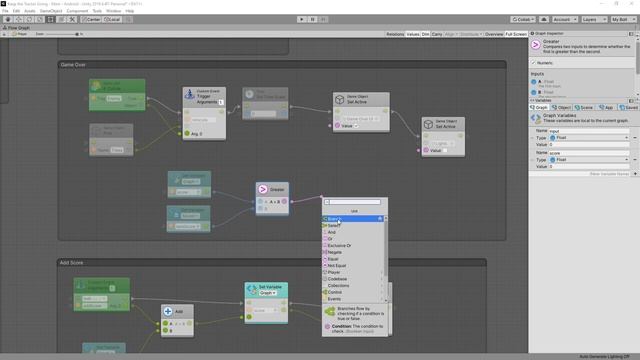The width and height of the screenshot is (640, 360).
Task: Switch to the App variables tab
Action: [x=606, y=107]
